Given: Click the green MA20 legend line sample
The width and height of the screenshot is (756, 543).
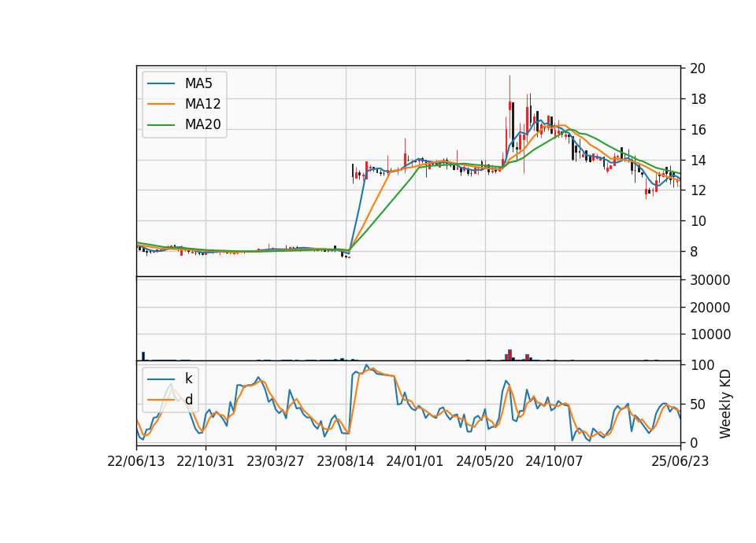Looking at the screenshot, I should (x=161, y=125).
